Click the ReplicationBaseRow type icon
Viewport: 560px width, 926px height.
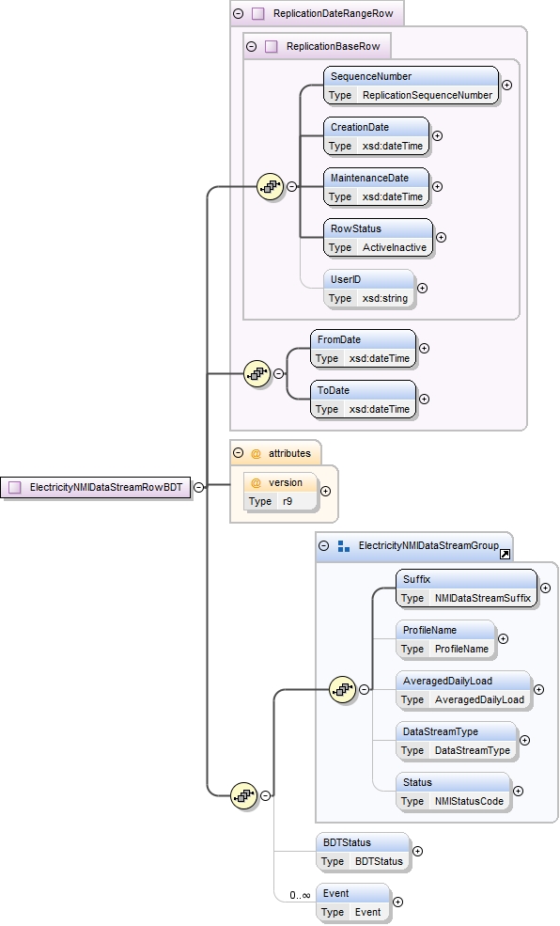click(x=271, y=47)
